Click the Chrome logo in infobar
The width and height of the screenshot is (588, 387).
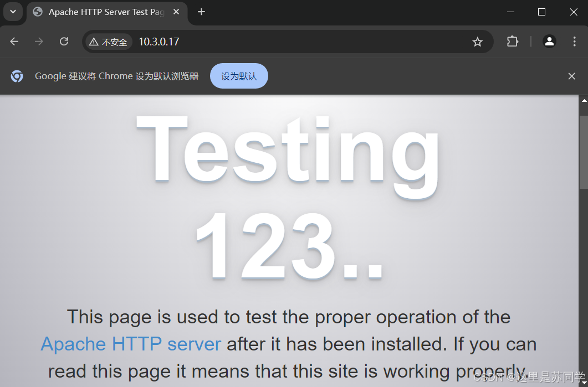coord(17,76)
